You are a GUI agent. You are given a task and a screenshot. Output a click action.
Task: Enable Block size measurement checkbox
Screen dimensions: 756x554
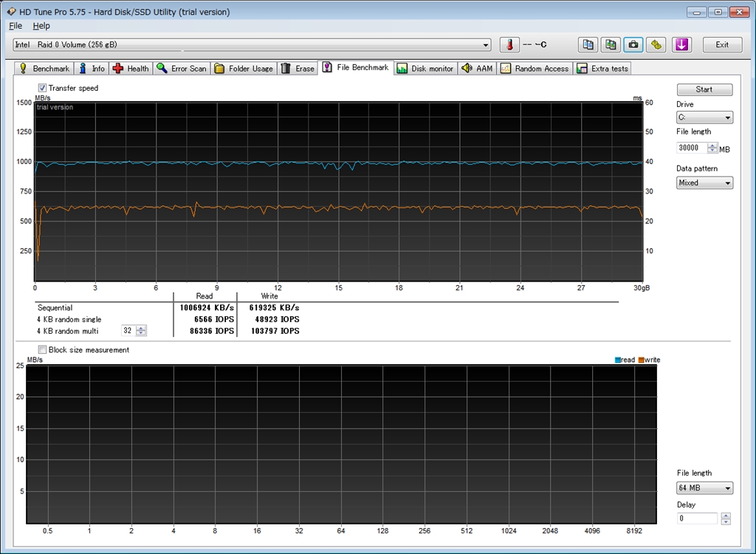42,350
